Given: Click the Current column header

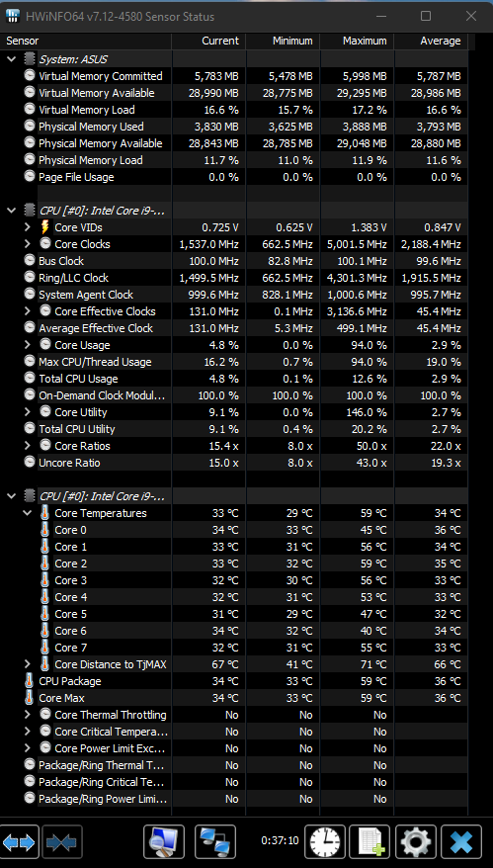Looking at the screenshot, I should tap(208, 41).
